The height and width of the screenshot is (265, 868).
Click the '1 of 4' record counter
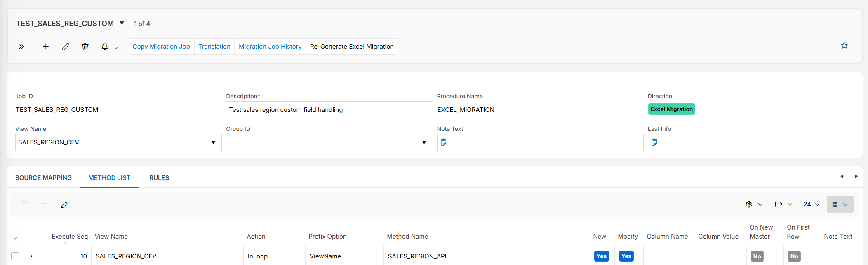pyautogui.click(x=142, y=24)
